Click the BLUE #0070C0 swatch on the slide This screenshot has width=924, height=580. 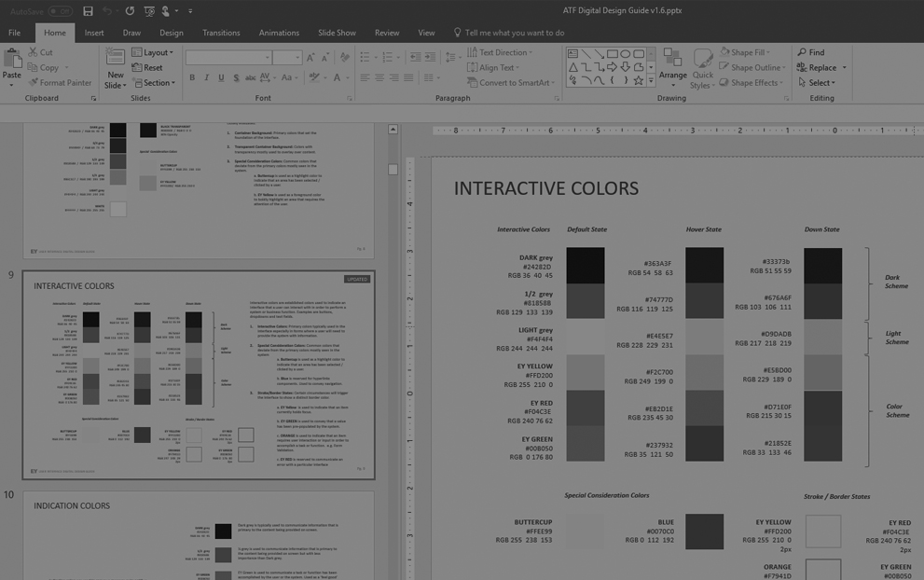coord(704,532)
